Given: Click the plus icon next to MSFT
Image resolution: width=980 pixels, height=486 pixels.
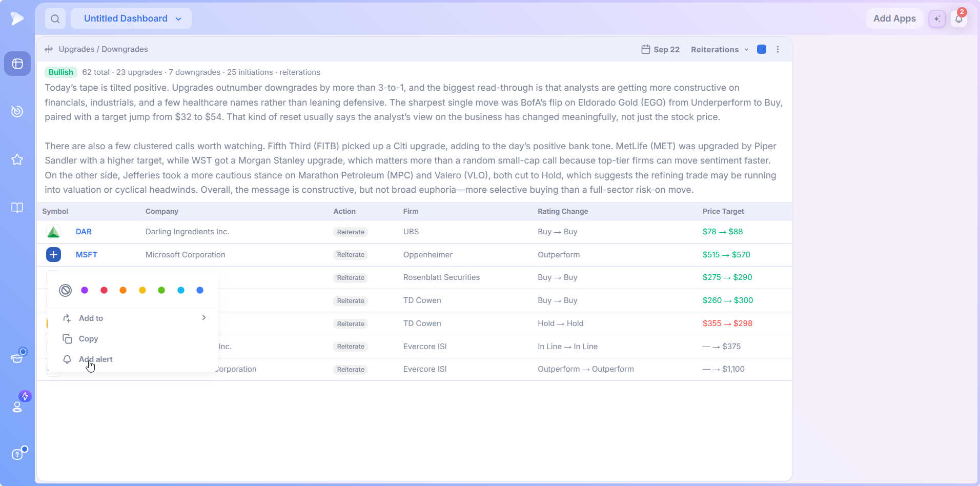Looking at the screenshot, I should [53, 255].
